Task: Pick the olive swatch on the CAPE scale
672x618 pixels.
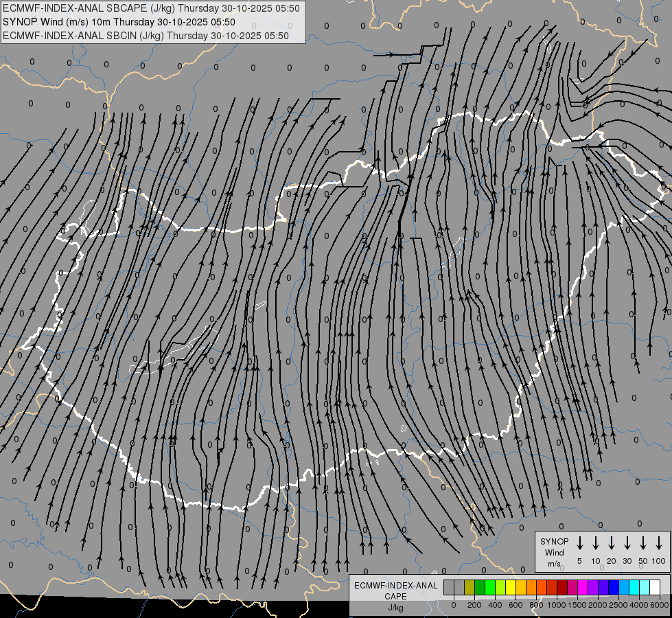Action: (470, 588)
